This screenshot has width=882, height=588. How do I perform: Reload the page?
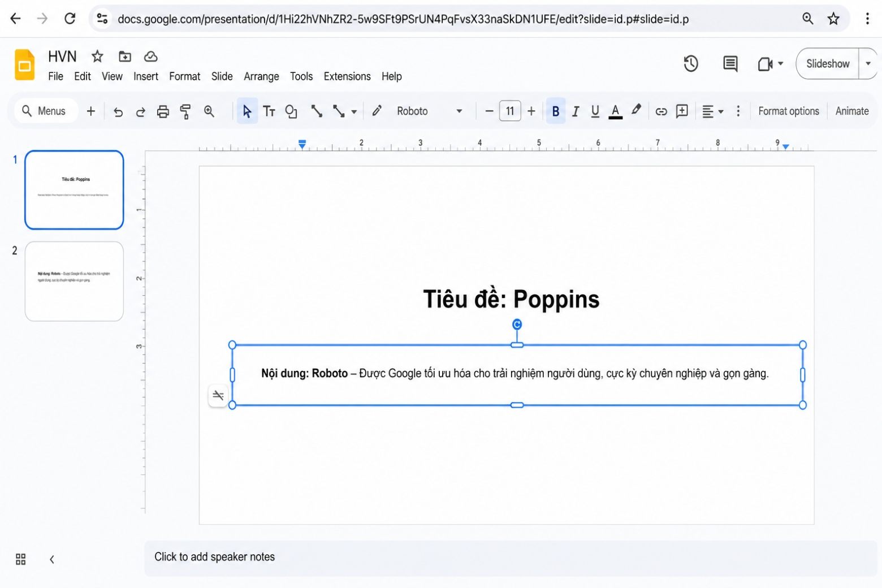70,19
